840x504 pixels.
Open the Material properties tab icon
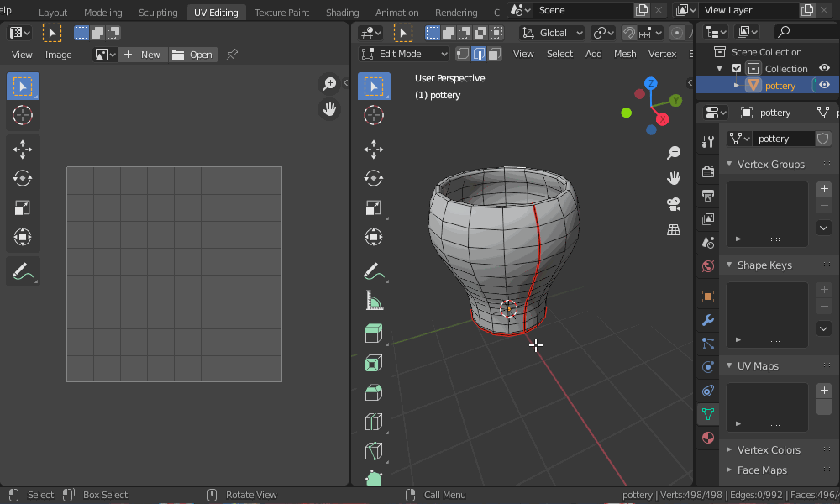click(x=707, y=438)
